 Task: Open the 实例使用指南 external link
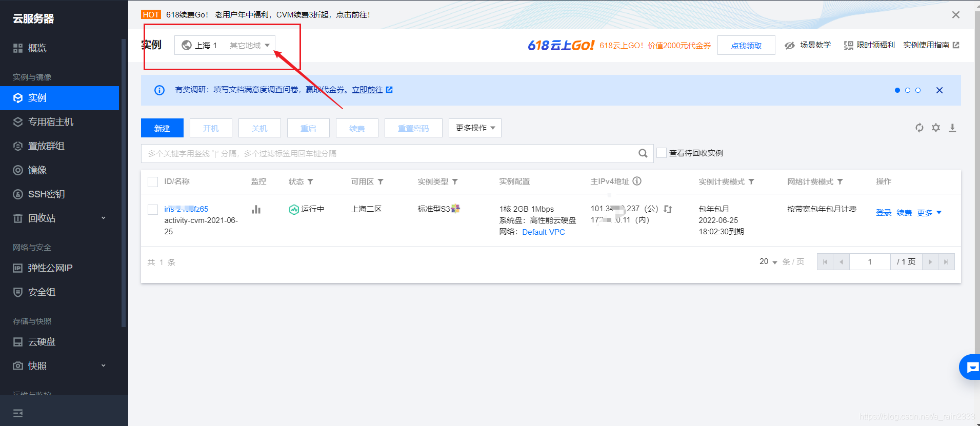click(931, 45)
